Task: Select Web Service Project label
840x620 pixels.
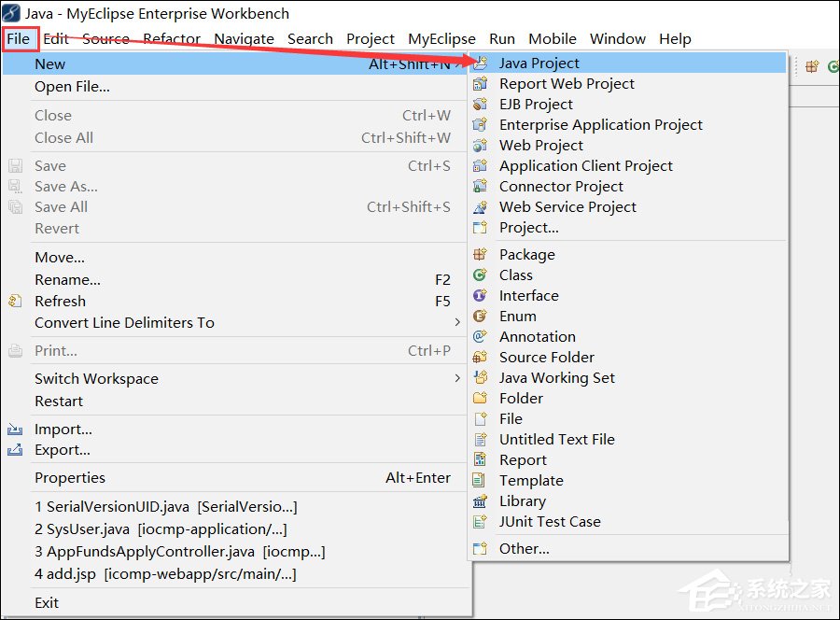Action: 567,207
